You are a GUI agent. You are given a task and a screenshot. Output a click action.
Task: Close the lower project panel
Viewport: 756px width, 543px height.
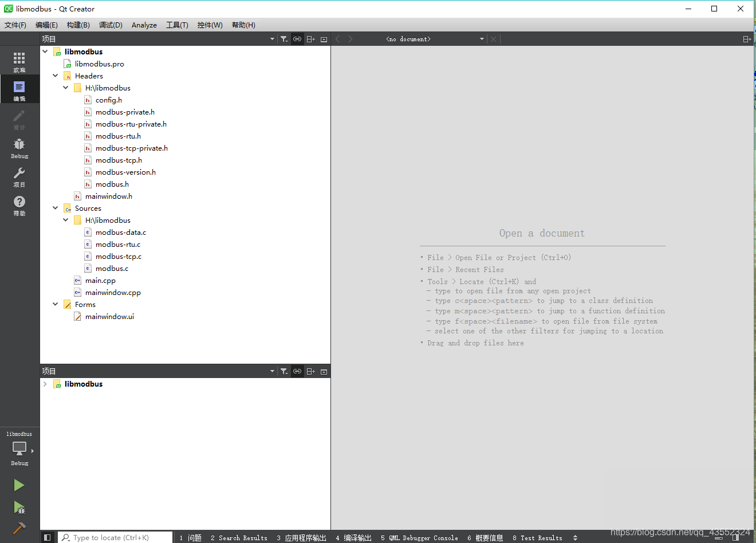tap(324, 371)
